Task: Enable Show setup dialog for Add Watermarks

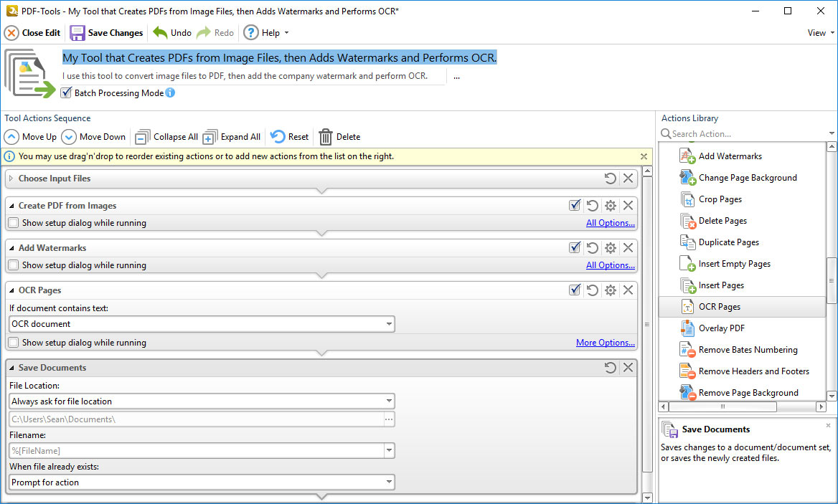Action: [14, 265]
